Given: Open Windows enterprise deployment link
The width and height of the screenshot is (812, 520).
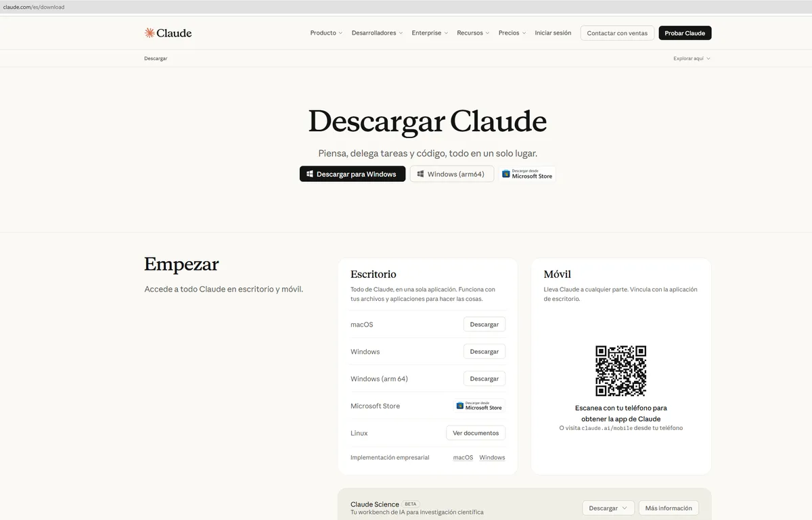Looking at the screenshot, I should [492, 458].
